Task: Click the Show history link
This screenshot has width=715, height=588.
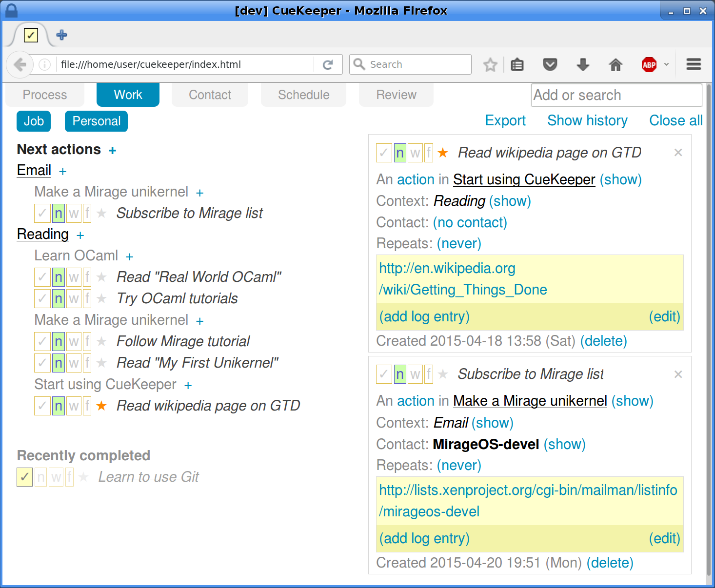Action: tap(587, 120)
